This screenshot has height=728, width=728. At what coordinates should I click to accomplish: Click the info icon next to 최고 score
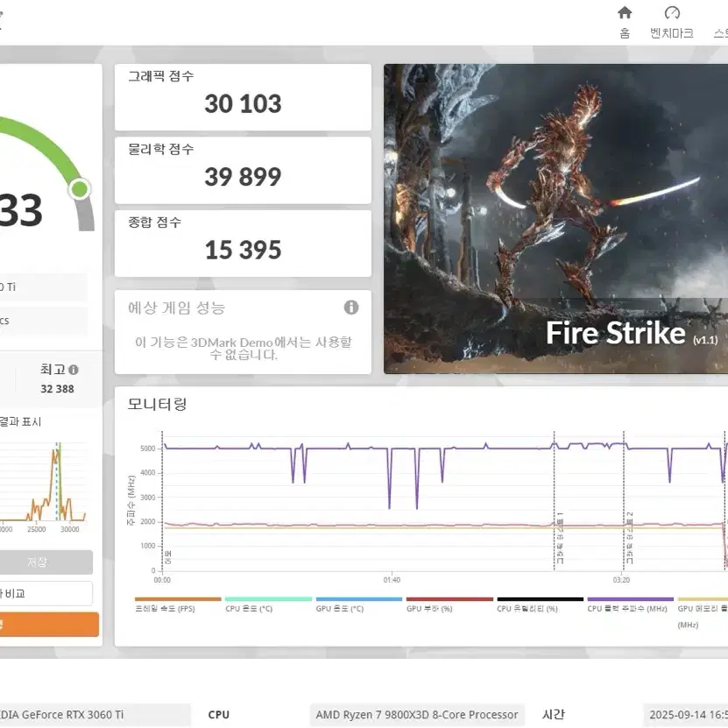tap(74, 369)
